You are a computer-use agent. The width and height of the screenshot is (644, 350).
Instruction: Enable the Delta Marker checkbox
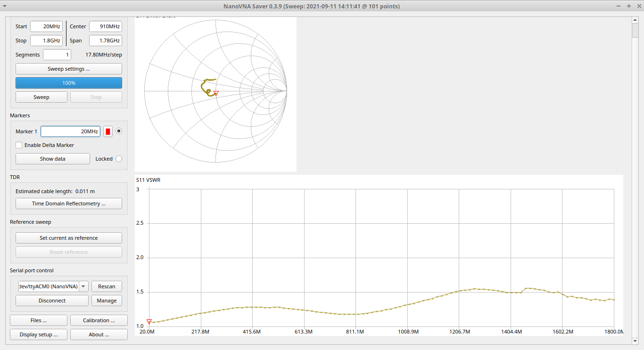tap(19, 145)
